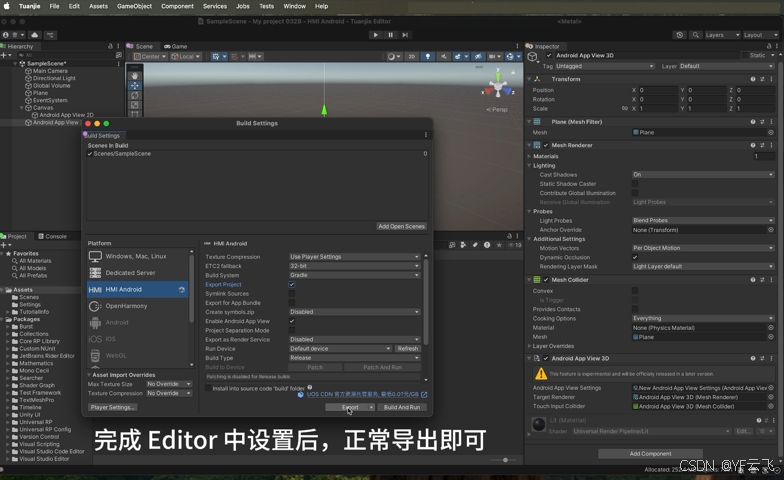Collapse the Canvas hierarchy item

[22, 108]
